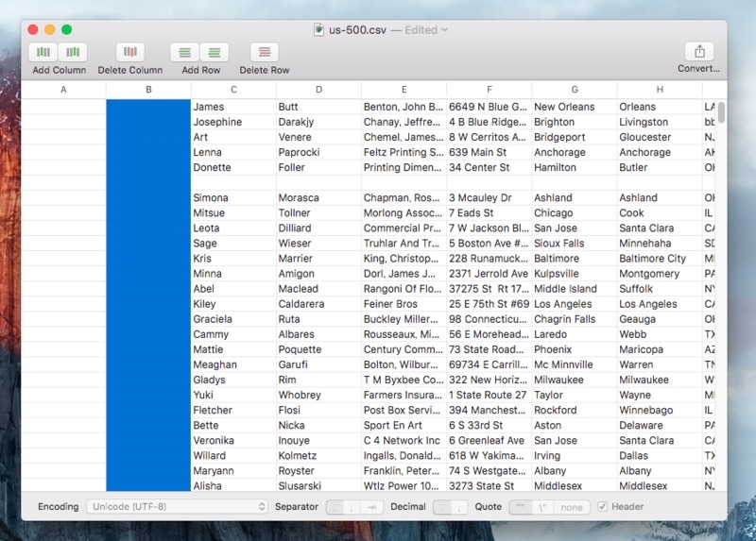Click the cell containing Josephine
This screenshot has height=541, width=756.
pyautogui.click(x=217, y=122)
